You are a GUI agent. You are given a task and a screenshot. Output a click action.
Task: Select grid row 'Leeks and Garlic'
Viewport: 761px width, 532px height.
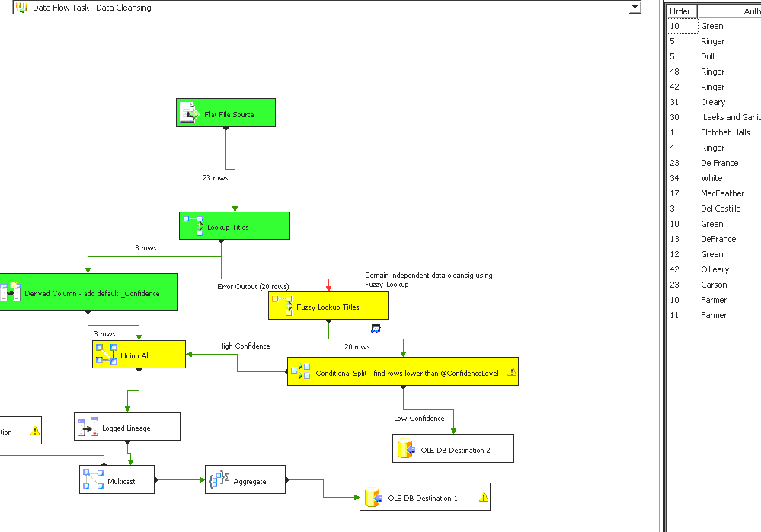pyautogui.click(x=714, y=117)
